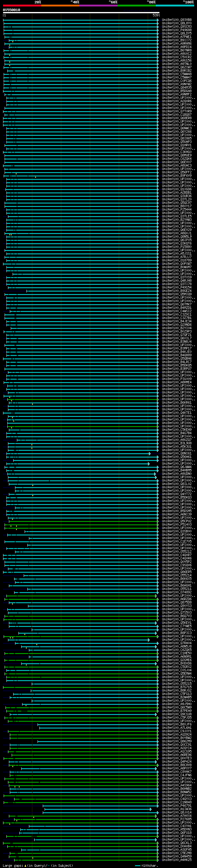This screenshot has width=197, height=868.
Task: Select hit label UniRef100_Q4P424
Action: 177,761
